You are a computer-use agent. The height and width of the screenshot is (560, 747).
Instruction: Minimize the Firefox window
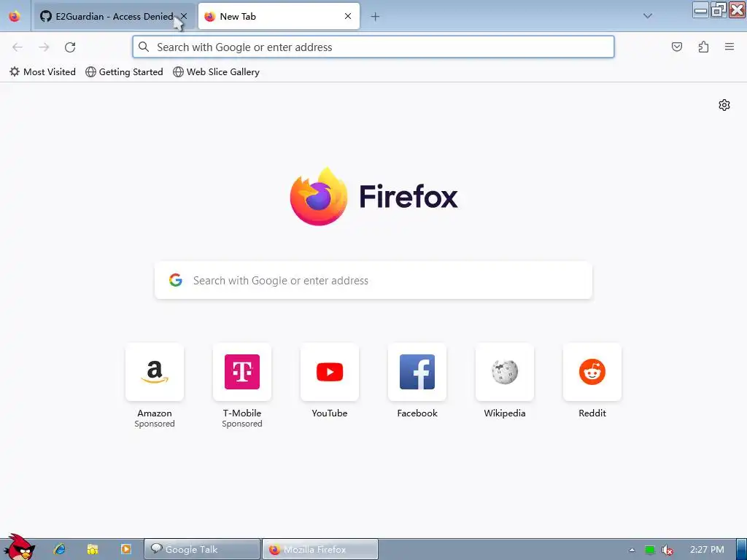pyautogui.click(x=700, y=9)
